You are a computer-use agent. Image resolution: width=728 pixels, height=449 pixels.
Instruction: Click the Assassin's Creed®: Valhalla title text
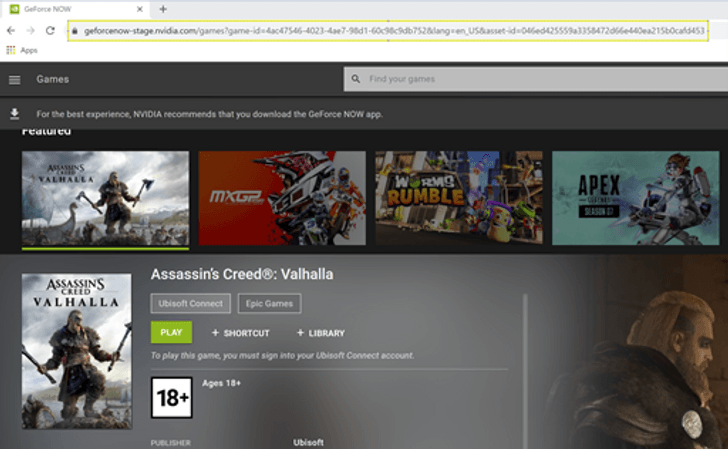242,274
